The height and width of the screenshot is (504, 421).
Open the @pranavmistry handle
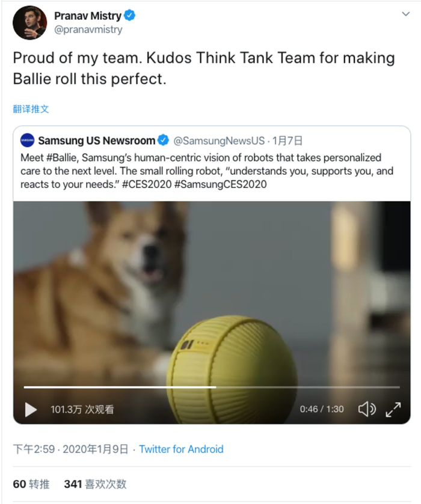[x=88, y=29]
